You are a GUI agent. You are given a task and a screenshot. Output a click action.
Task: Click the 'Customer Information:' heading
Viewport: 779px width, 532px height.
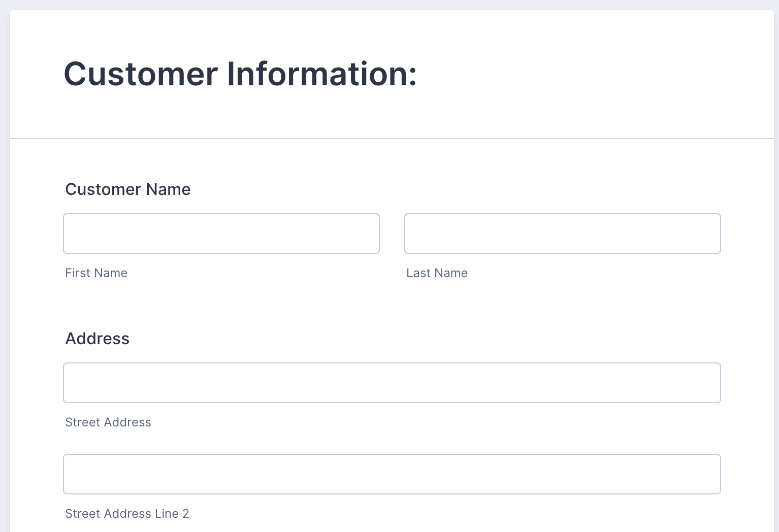(x=240, y=74)
